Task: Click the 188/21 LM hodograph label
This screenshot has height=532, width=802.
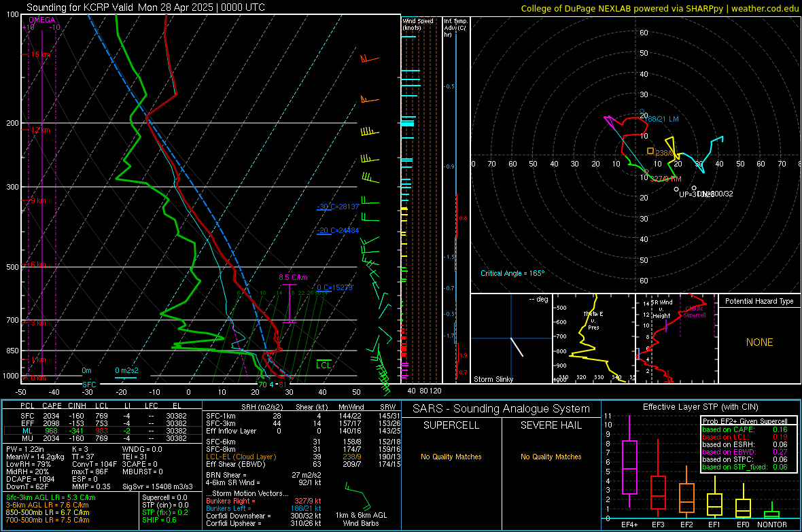Action: point(662,119)
